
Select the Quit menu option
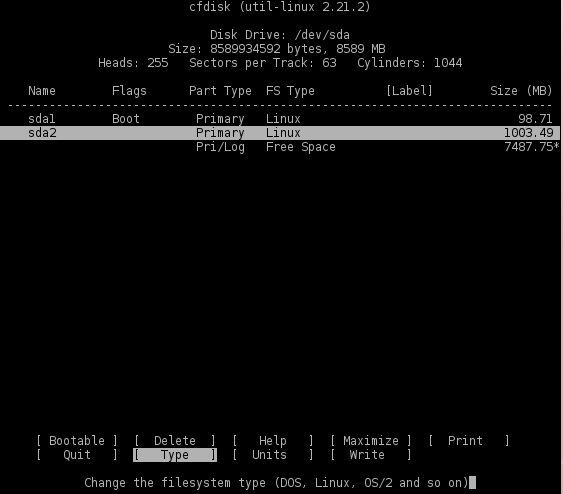(77, 455)
